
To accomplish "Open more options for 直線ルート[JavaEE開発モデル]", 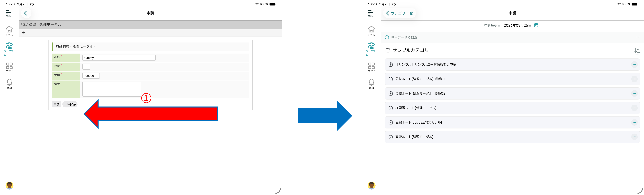I will (634, 122).
